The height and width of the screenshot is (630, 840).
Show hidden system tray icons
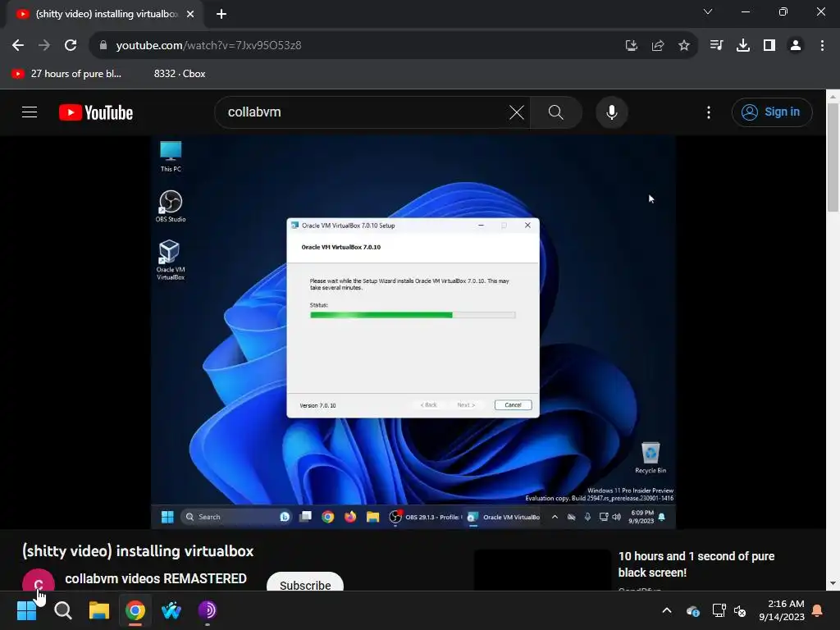click(667, 610)
